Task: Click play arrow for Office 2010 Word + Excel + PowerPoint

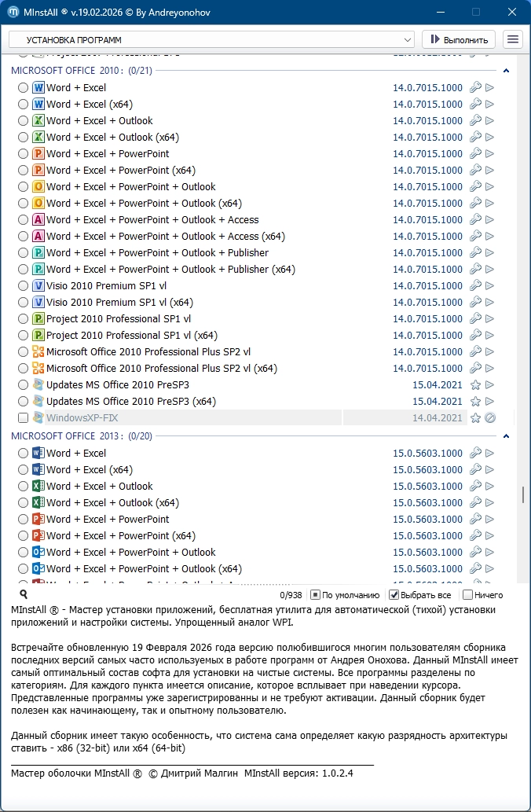Action: click(x=489, y=154)
